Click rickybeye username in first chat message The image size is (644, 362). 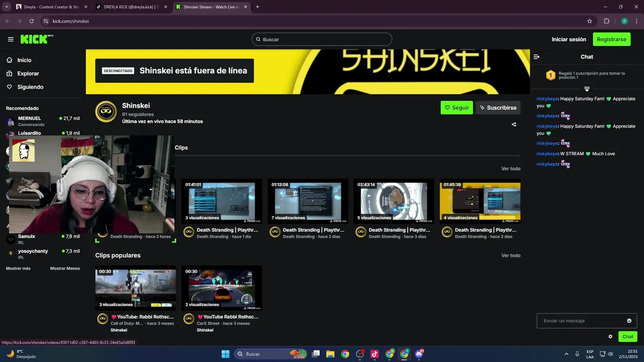pos(547,99)
